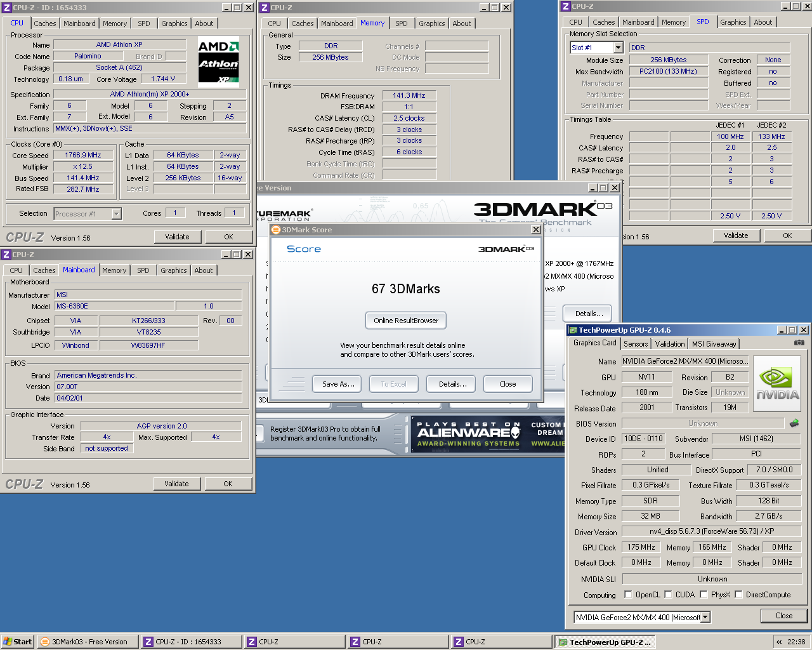Click the Alienware advertisement banner
The width and height of the screenshot is (812, 650).
[487, 434]
